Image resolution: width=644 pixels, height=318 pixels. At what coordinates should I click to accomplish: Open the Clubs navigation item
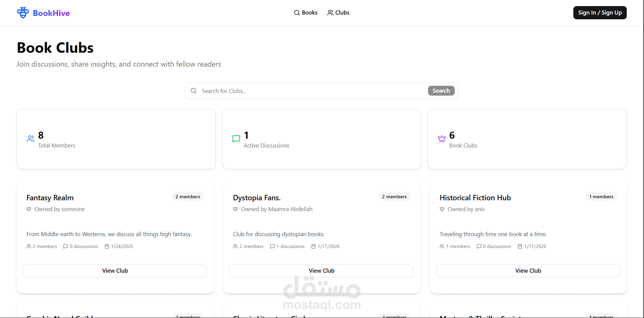pyautogui.click(x=338, y=13)
